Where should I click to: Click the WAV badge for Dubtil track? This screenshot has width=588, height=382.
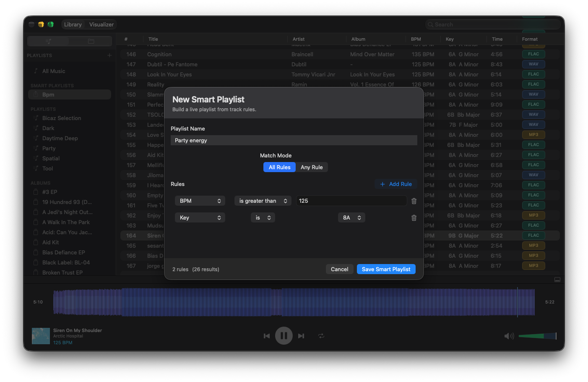[x=533, y=64]
